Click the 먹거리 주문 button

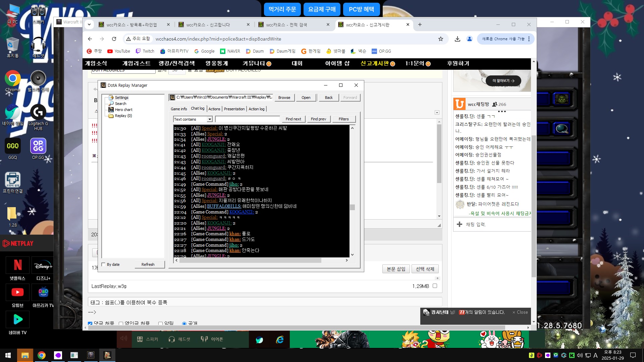282,9
